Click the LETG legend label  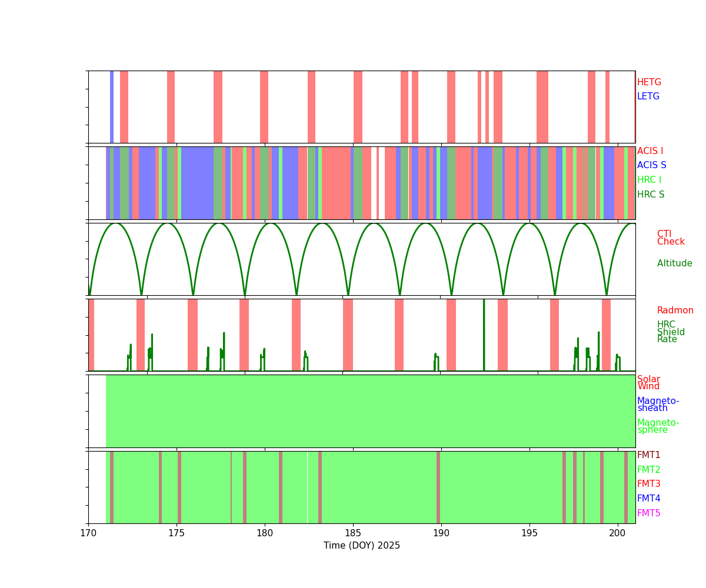[648, 96]
